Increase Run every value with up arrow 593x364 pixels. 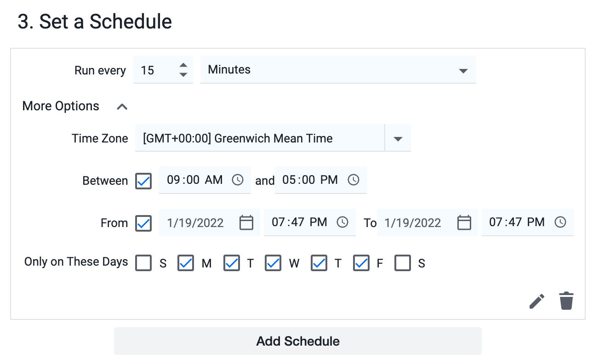pos(183,65)
